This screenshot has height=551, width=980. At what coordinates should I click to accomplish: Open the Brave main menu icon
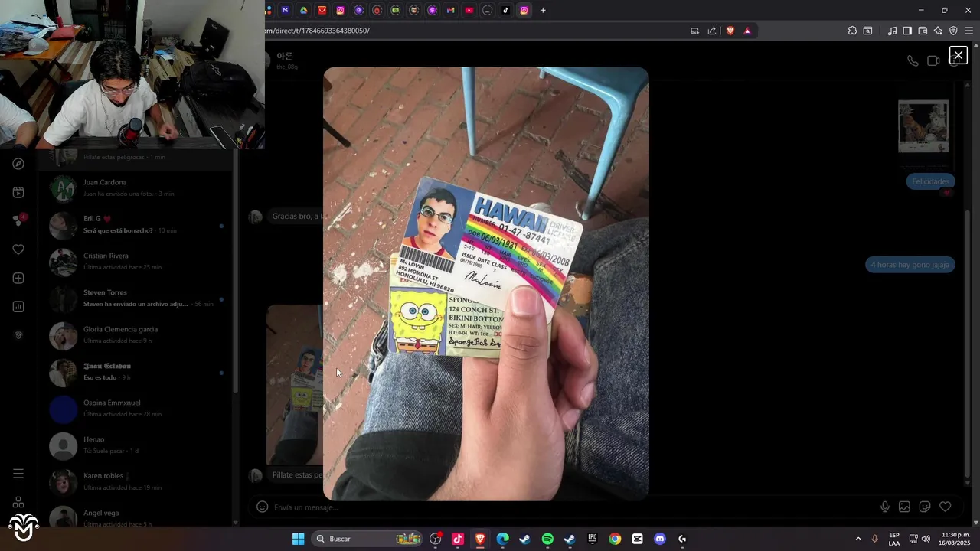[969, 31]
